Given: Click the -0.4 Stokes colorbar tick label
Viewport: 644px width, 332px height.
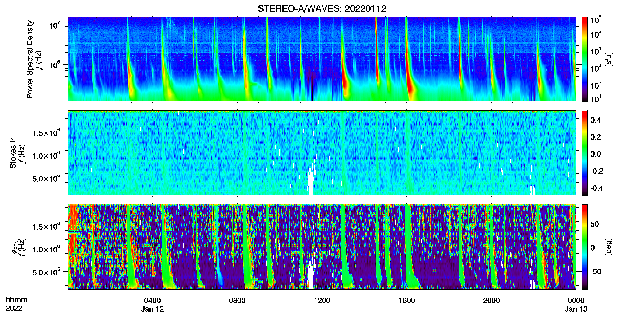Looking at the screenshot, I should pyautogui.click(x=597, y=188).
